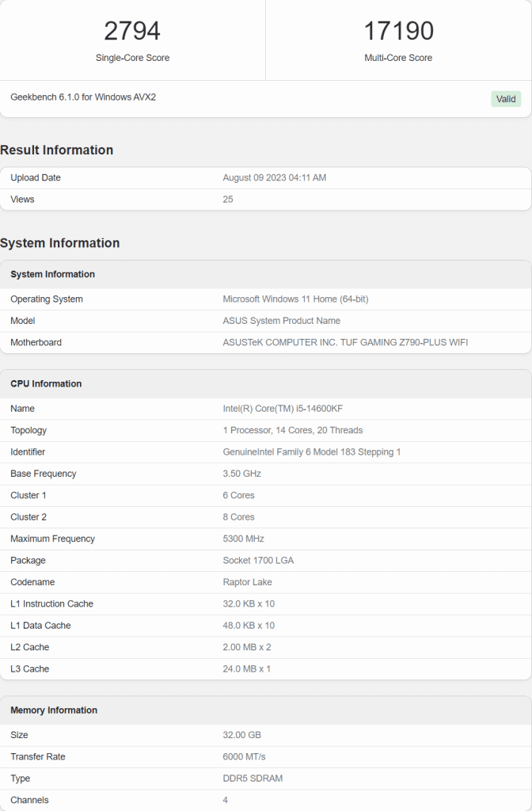Click the green Valid badge
Image resolution: width=532 pixels, height=811 pixels.
coord(506,99)
